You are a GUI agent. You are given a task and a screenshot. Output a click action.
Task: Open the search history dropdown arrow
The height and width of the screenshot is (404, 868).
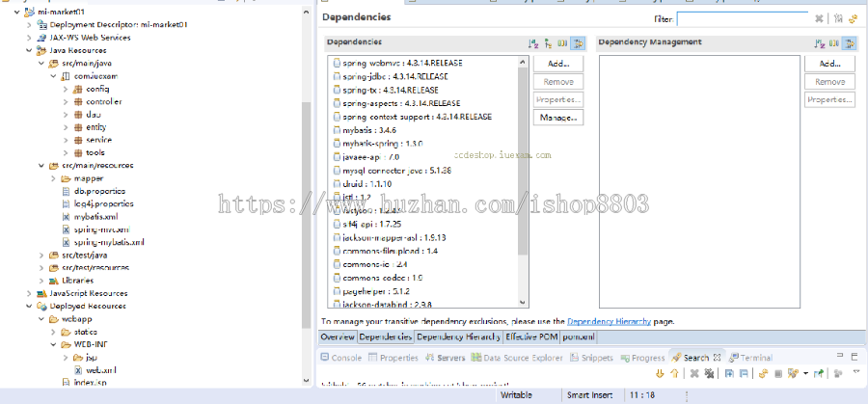[805, 373]
